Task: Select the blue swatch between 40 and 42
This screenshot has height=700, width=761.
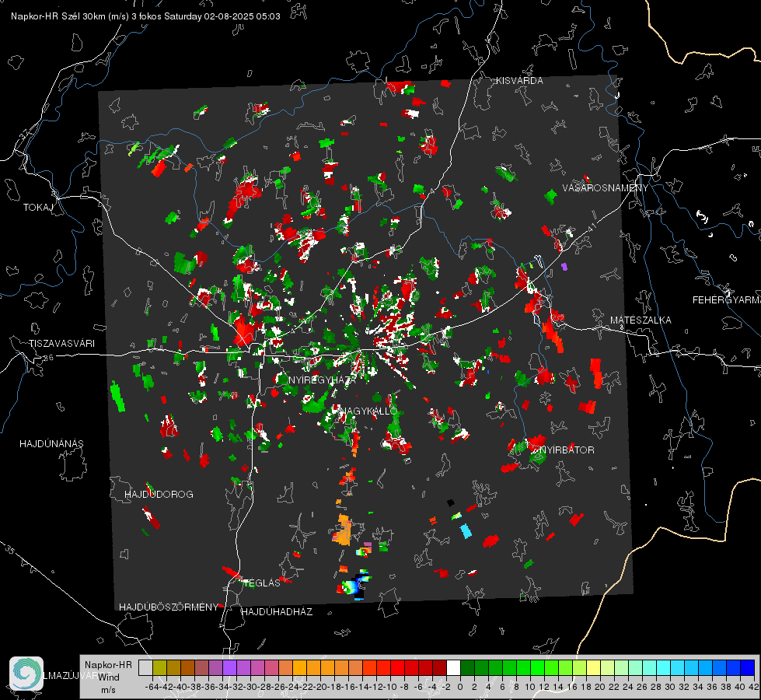Action: [x=748, y=667]
